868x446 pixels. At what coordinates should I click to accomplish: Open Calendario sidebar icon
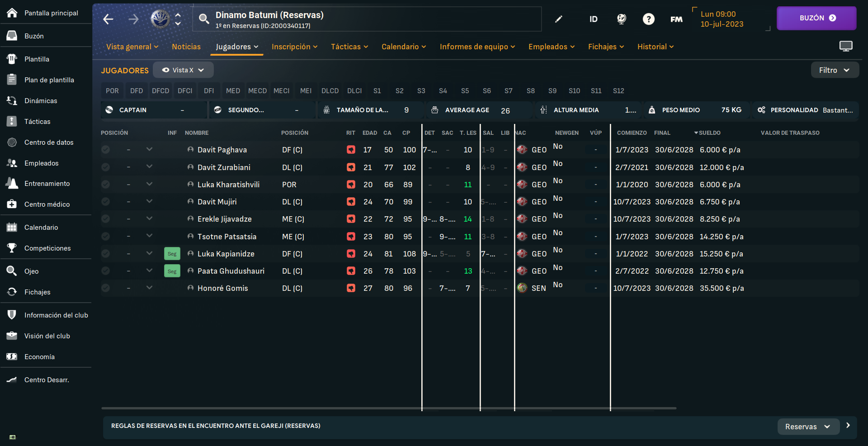pos(12,227)
